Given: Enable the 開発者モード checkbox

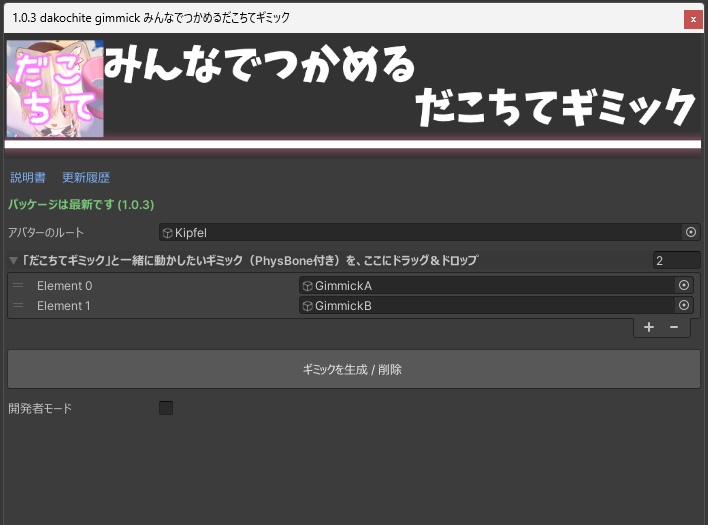Looking at the screenshot, I should click(x=166, y=408).
